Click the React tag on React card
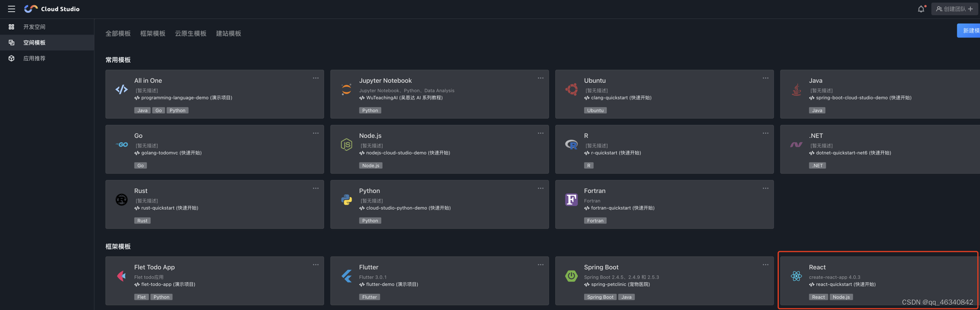This screenshot has height=310, width=980. pyautogui.click(x=818, y=297)
